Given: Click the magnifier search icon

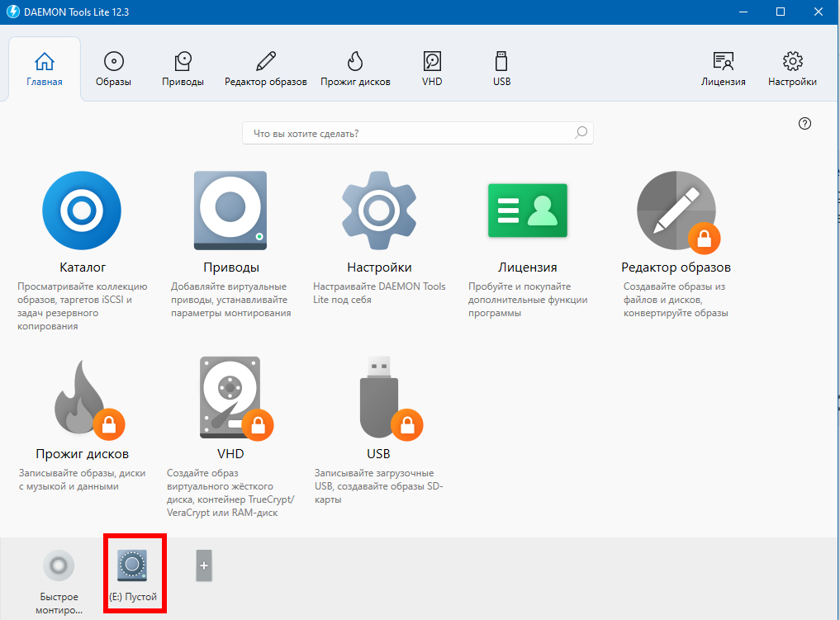Looking at the screenshot, I should click(x=581, y=132).
